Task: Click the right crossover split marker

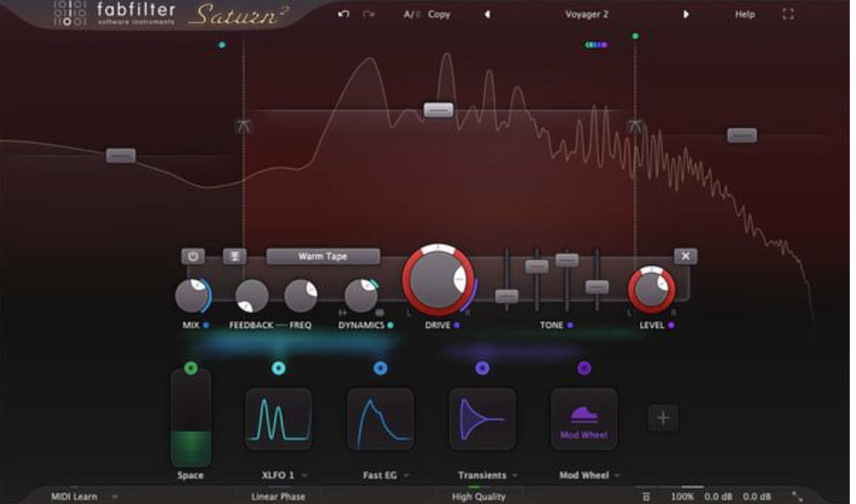Action: coord(634,127)
